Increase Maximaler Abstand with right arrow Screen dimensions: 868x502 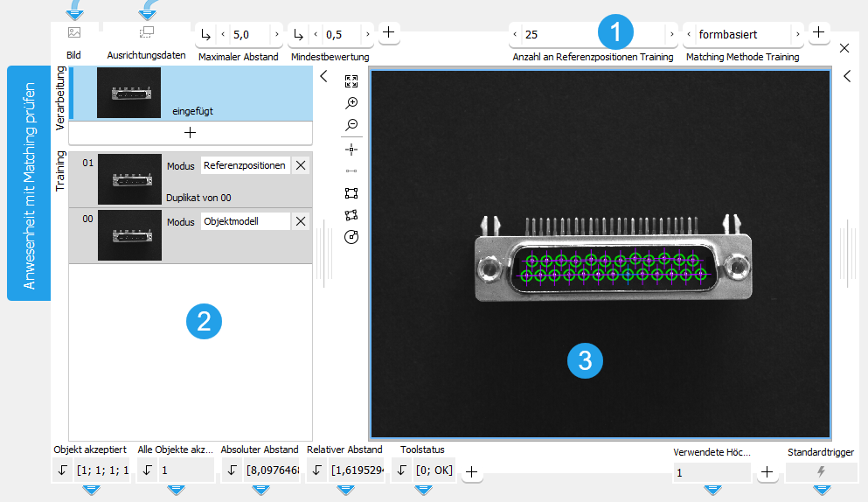(277, 35)
